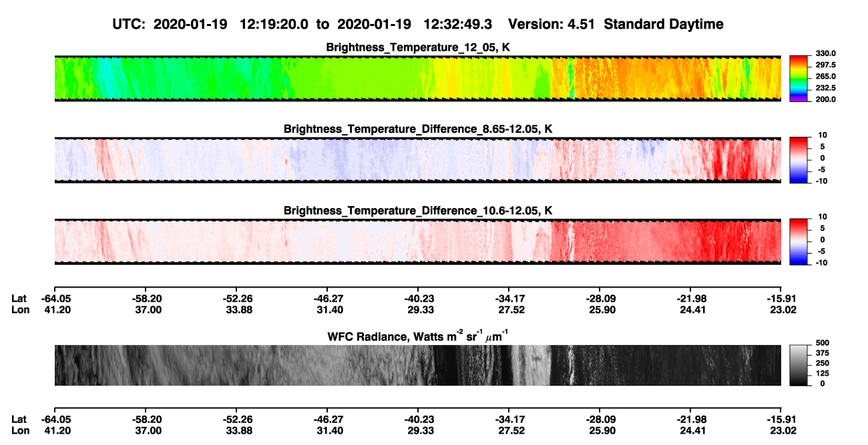The height and width of the screenshot is (445, 868).
Task: Click the -10 tick of 10.6-12.05 colorbar
Action: 821,262
